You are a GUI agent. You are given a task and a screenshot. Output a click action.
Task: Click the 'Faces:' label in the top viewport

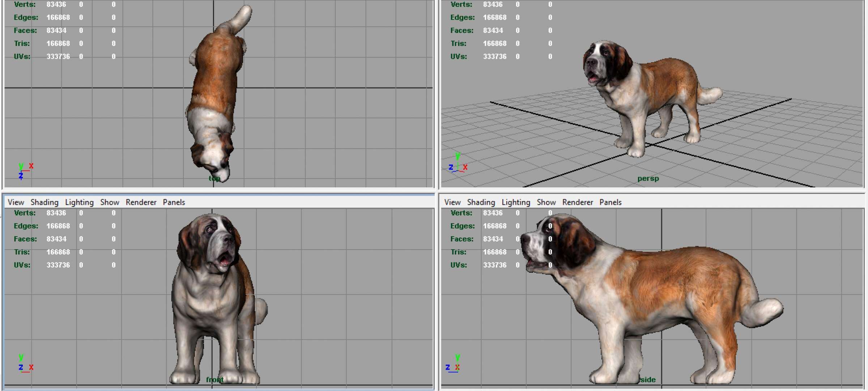coord(25,30)
